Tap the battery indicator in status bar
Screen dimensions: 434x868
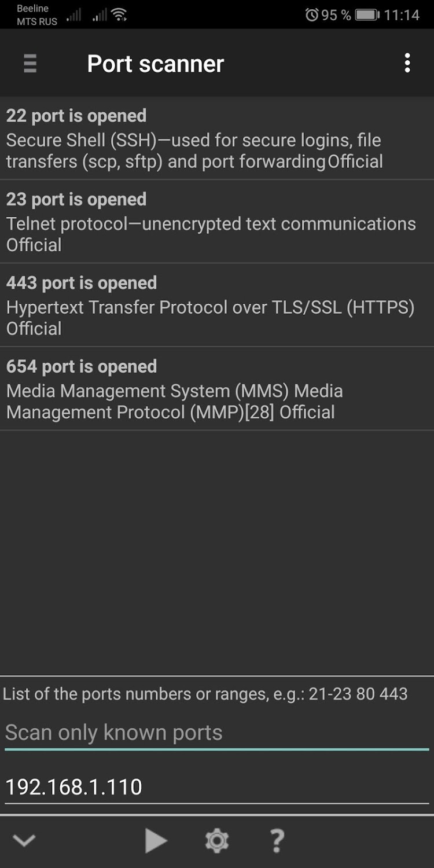click(367, 14)
